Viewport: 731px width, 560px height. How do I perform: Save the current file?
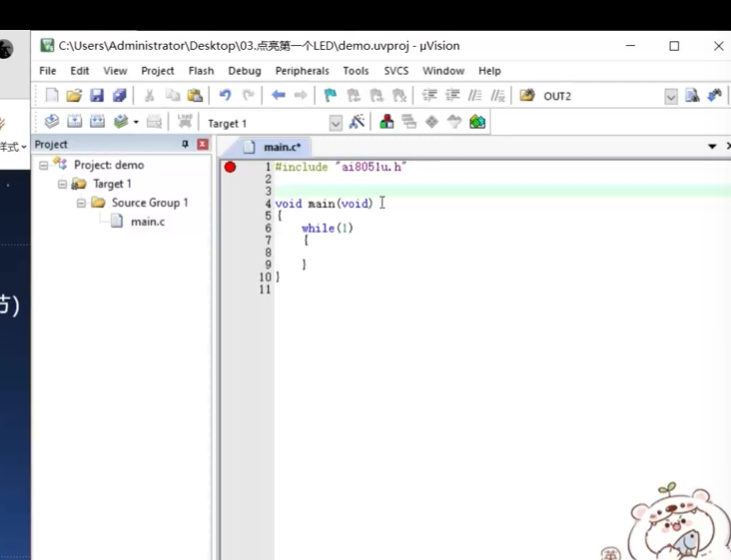[x=97, y=96]
